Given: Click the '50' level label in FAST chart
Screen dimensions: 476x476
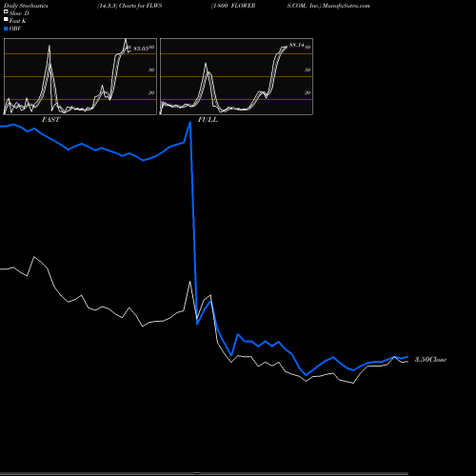Looking at the screenshot, I should [151, 69].
